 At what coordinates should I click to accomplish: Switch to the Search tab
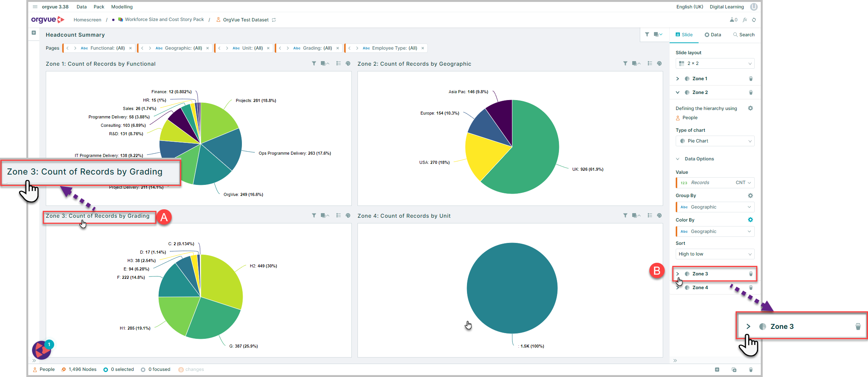coord(744,35)
